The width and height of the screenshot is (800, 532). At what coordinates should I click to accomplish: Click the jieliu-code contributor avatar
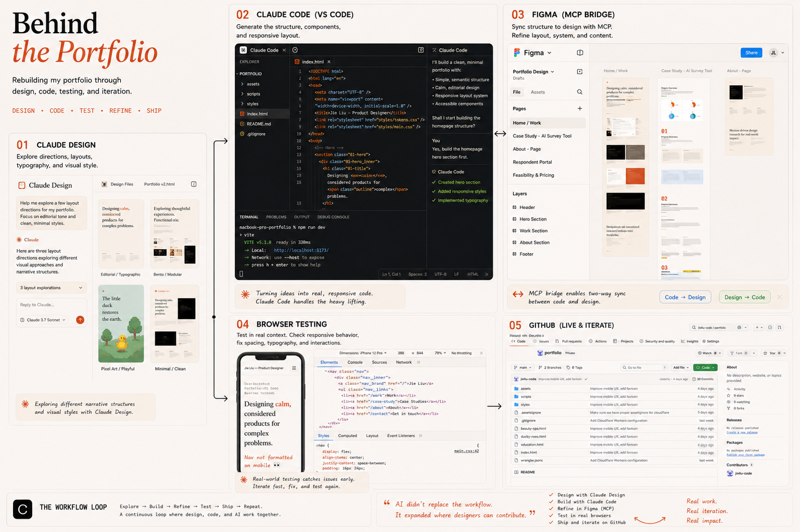[x=730, y=473]
